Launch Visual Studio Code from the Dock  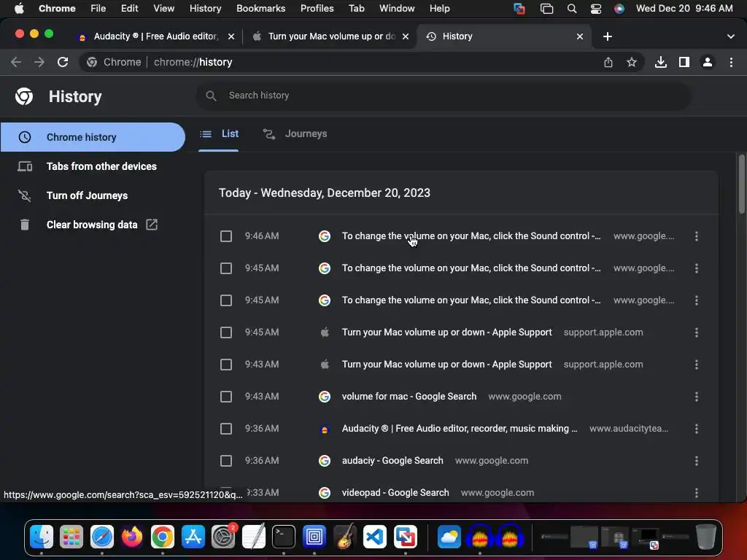(375, 537)
